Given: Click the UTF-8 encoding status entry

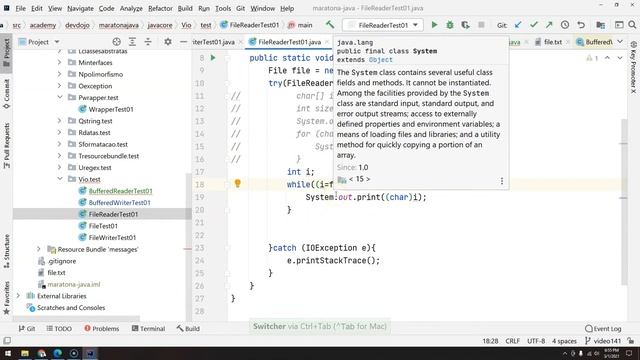Looking at the screenshot, I should click(536, 341).
